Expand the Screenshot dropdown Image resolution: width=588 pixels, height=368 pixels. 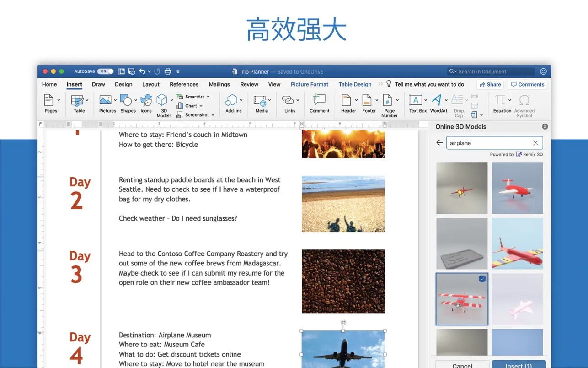pyautogui.click(x=212, y=114)
